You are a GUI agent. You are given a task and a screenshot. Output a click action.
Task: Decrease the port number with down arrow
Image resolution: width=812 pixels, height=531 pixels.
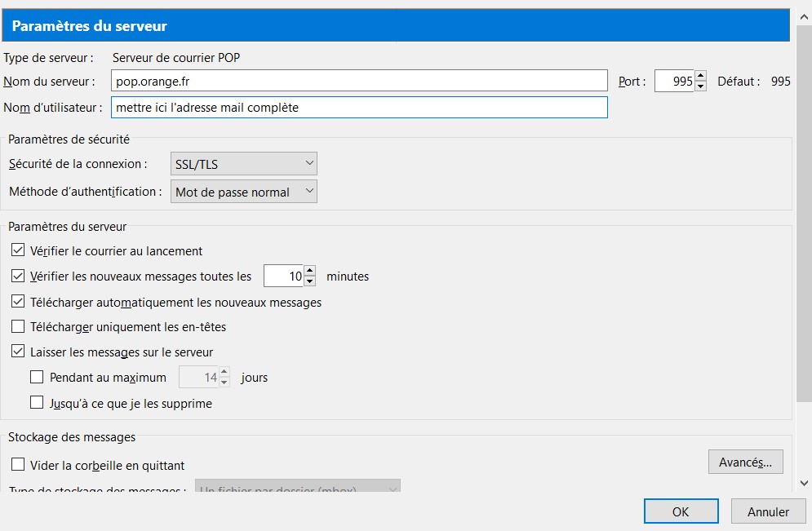tap(700, 86)
